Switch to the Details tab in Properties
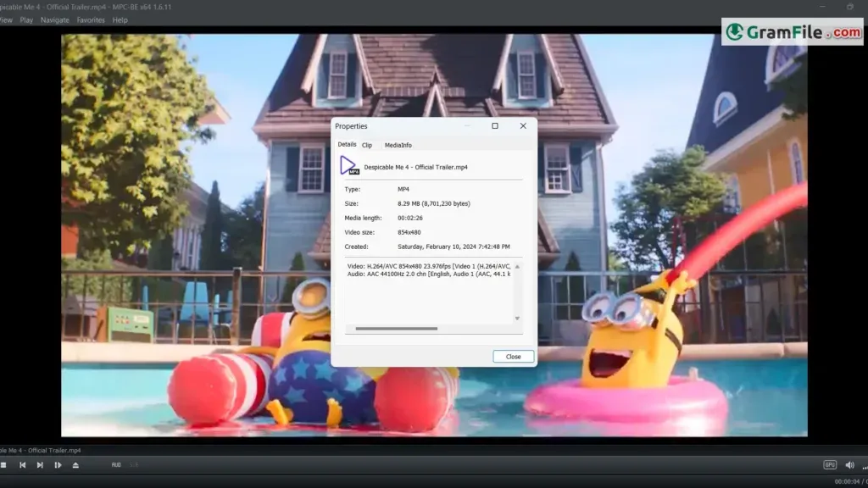The width and height of the screenshot is (868, 488). pyautogui.click(x=347, y=144)
